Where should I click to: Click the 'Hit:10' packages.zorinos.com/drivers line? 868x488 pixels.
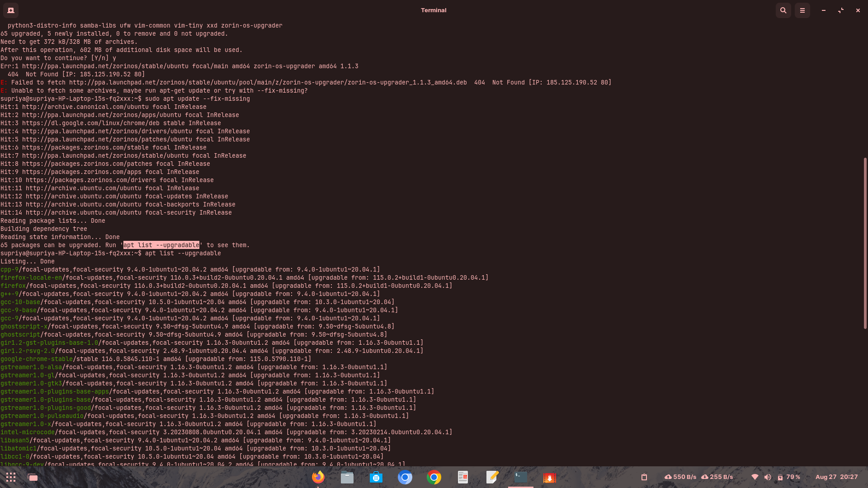point(107,180)
